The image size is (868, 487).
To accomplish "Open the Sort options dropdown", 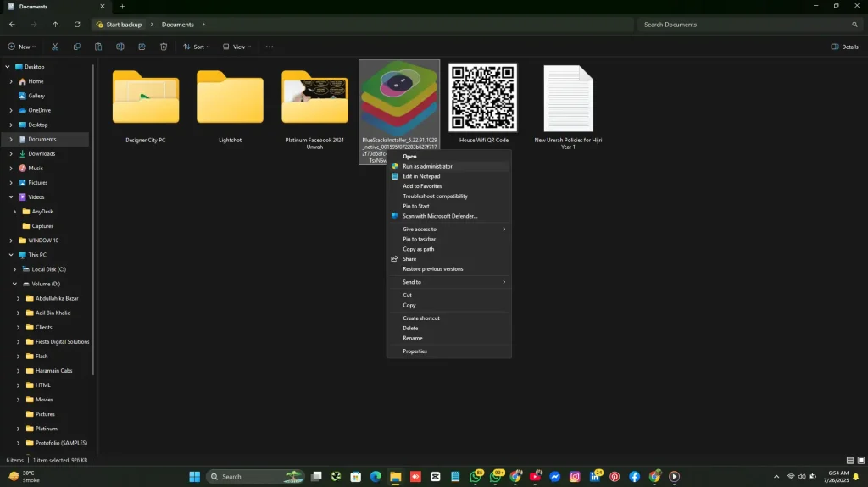I will (197, 47).
